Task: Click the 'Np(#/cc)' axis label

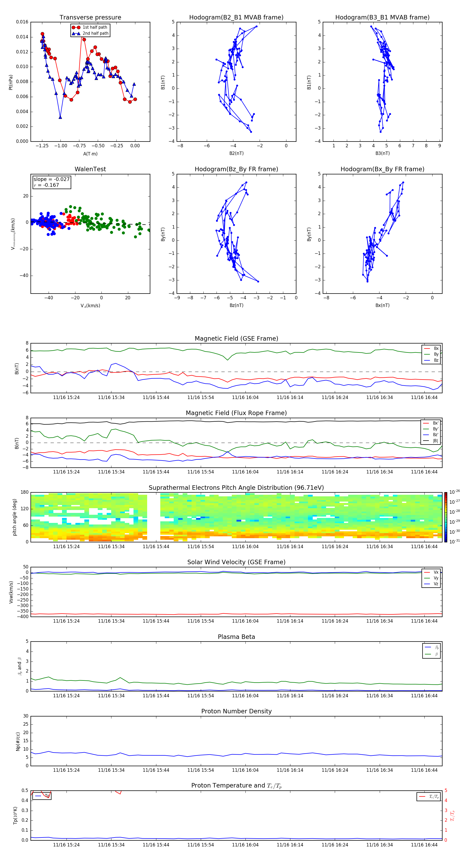Action: (x=18, y=741)
